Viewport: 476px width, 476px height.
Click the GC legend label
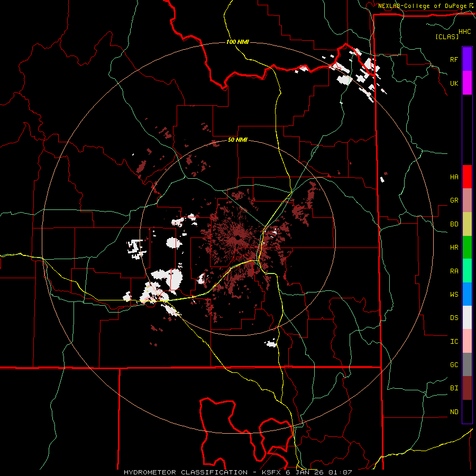[x=454, y=365]
